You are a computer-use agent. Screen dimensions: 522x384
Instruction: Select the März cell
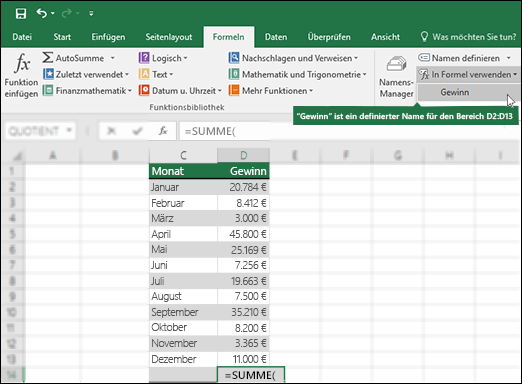coord(183,219)
